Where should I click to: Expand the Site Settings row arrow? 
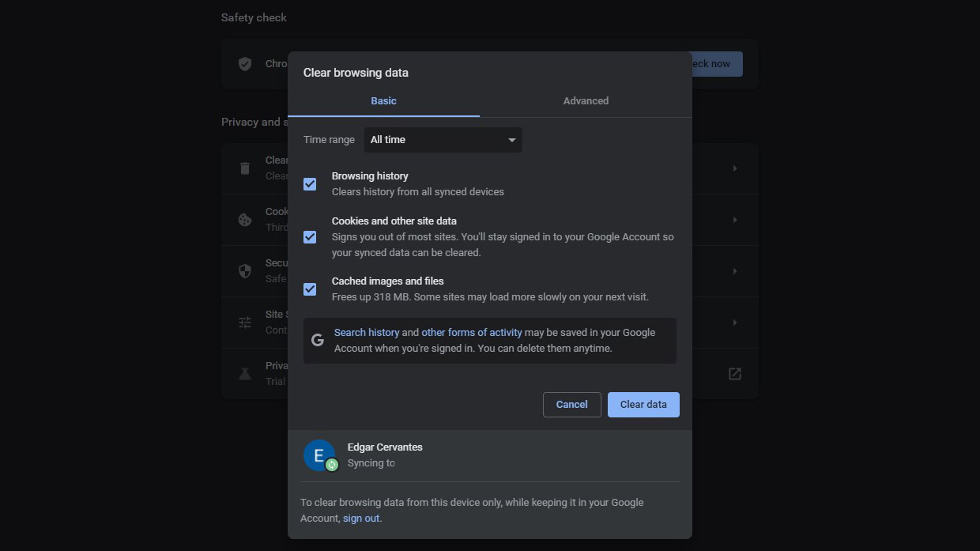(735, 323)
